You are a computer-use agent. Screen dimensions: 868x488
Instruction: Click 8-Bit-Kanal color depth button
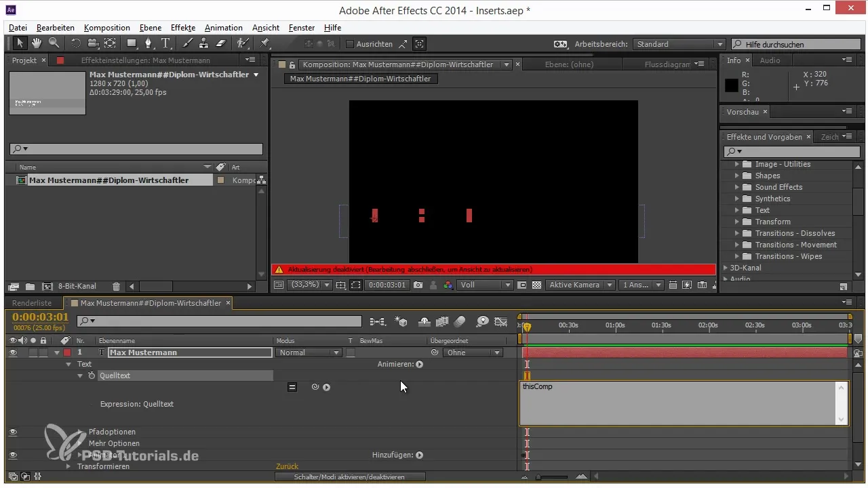click(77, 287)
